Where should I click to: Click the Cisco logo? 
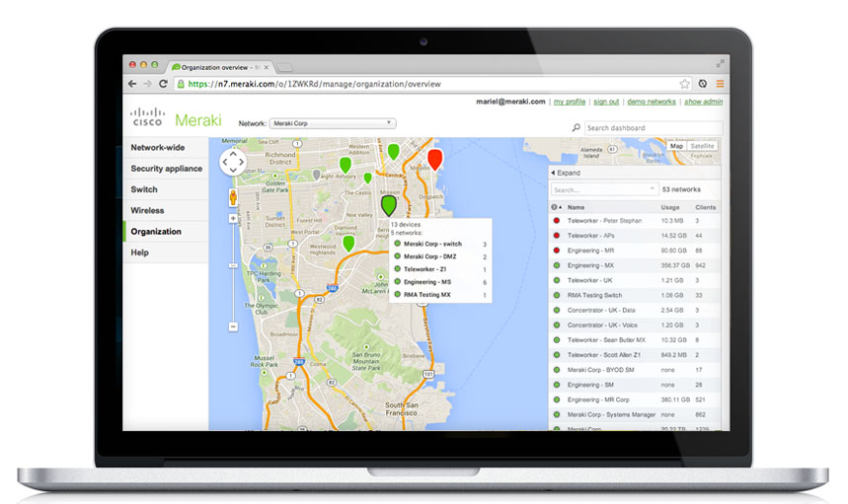coord(147,116)
